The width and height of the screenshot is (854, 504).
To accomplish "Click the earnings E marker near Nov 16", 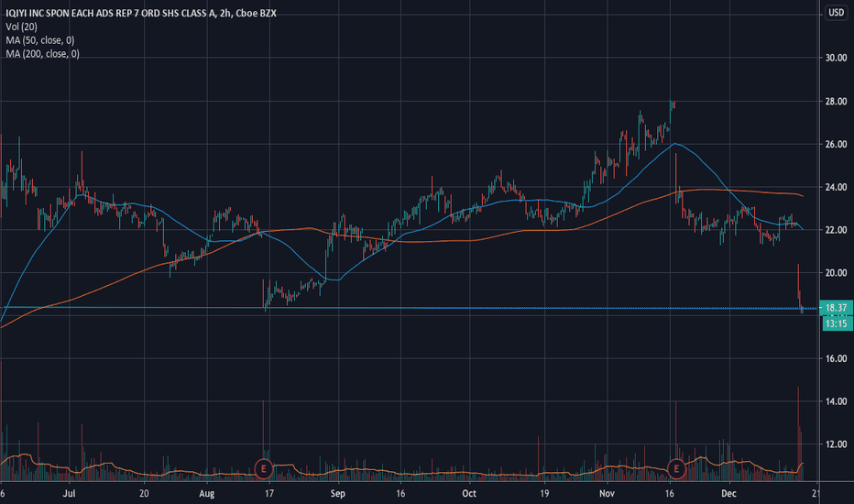I will (x=676, y=468).
